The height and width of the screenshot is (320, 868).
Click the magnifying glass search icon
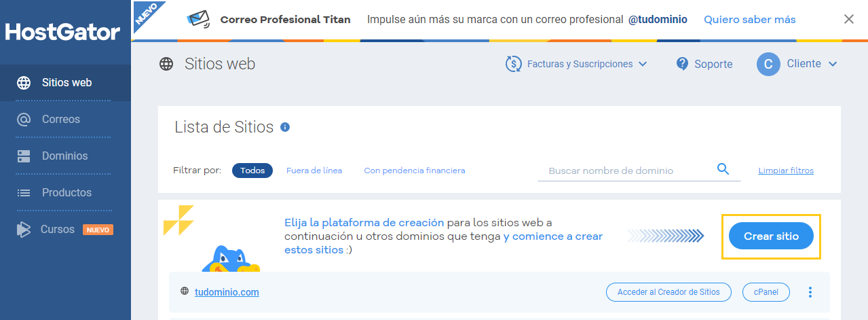[723, 169]
